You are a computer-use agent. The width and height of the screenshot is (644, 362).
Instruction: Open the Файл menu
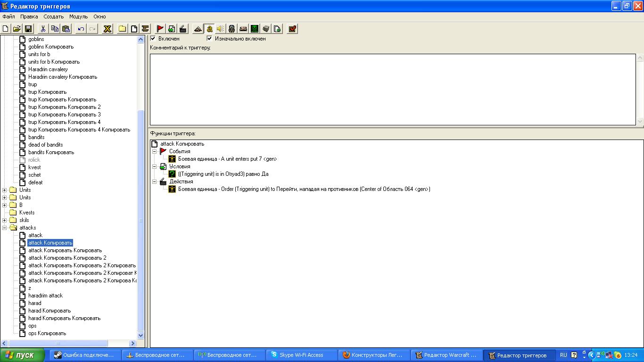[9, 16]
